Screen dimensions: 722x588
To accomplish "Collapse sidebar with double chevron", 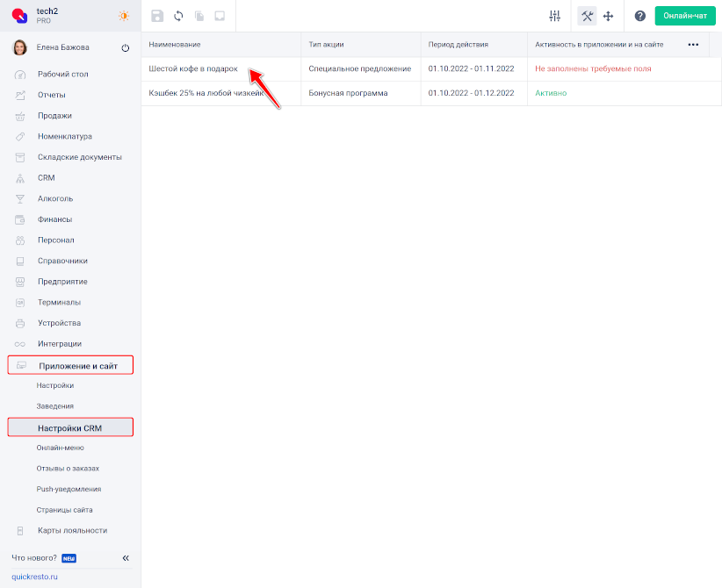I will click(x=126, y=558).
